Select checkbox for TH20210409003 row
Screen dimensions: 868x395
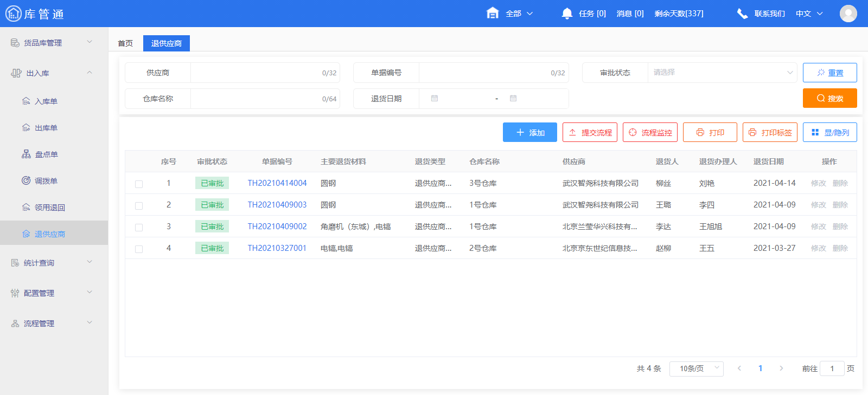click(139, 206)
